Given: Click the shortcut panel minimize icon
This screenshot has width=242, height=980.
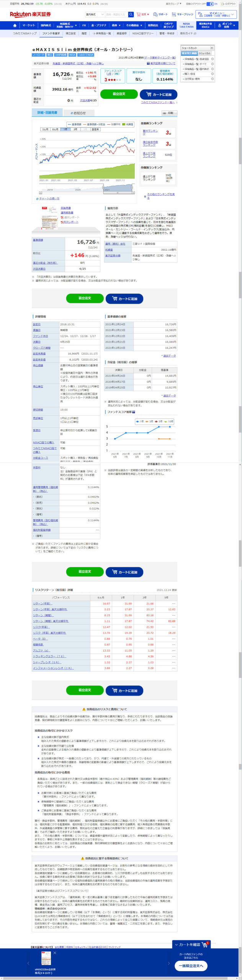Looking at the screenshot, I should (x=212, y=48).
